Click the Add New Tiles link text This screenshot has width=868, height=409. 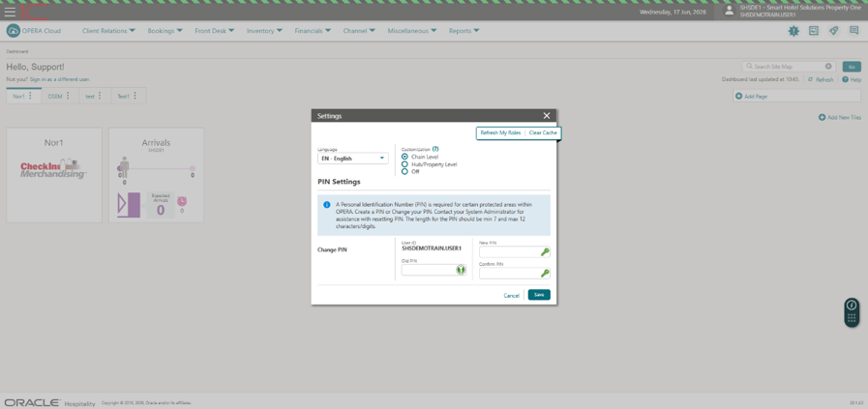pyautogui.click(x=844, y=117)
